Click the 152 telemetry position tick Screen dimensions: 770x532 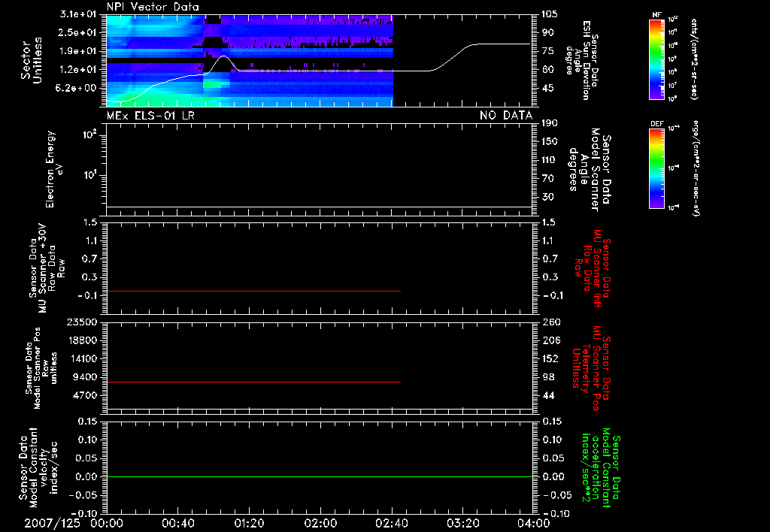(x=551, y=358)
